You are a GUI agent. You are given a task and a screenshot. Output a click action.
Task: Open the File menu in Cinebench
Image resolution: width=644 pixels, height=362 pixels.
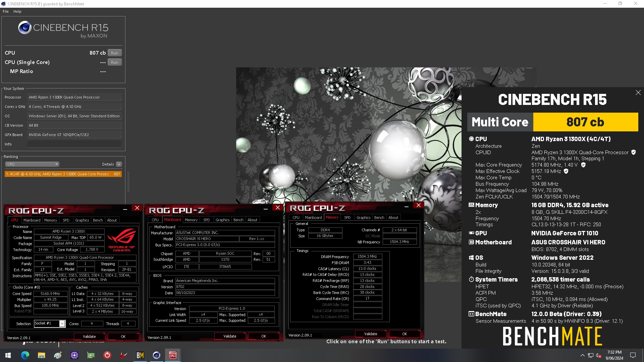[x=6, y=11]
